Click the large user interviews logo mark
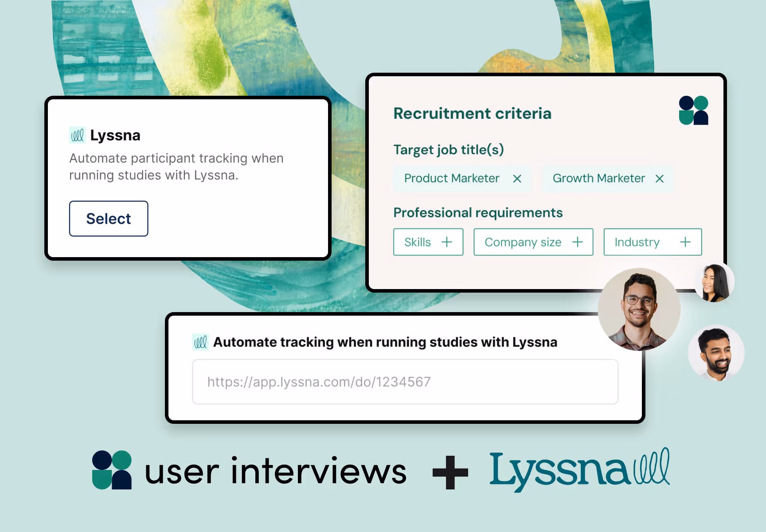The width and height of the screenshot is (766, 532). coord(112,470)
